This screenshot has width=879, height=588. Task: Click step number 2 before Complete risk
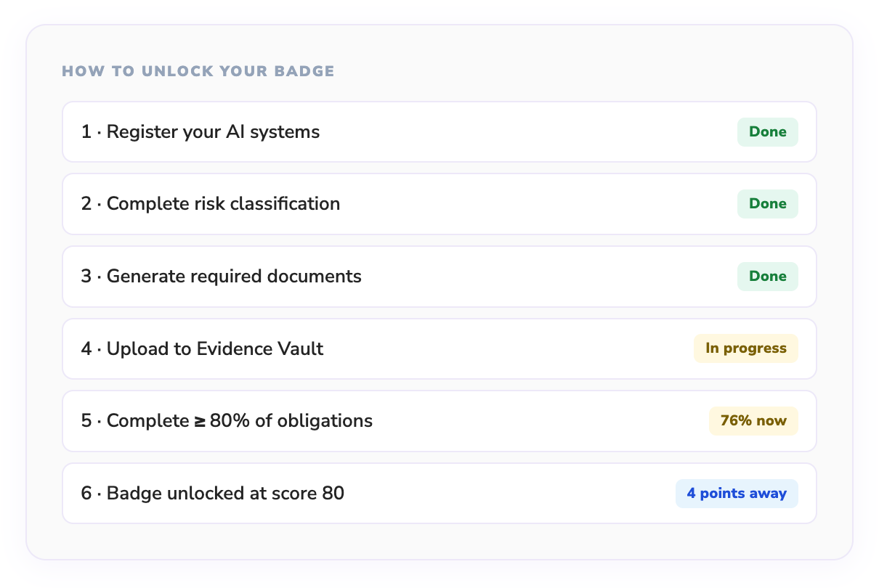86,204
